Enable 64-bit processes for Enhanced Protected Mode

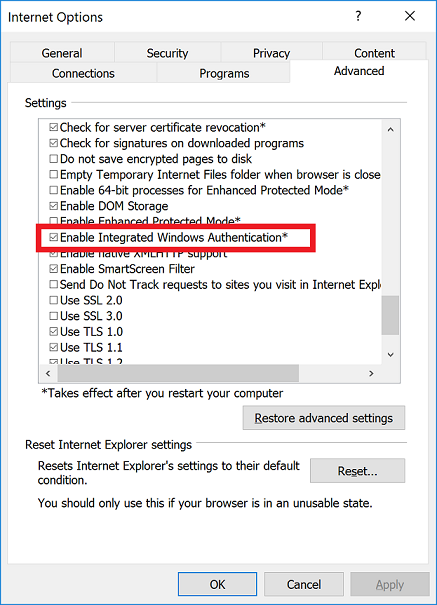point(54,190)
